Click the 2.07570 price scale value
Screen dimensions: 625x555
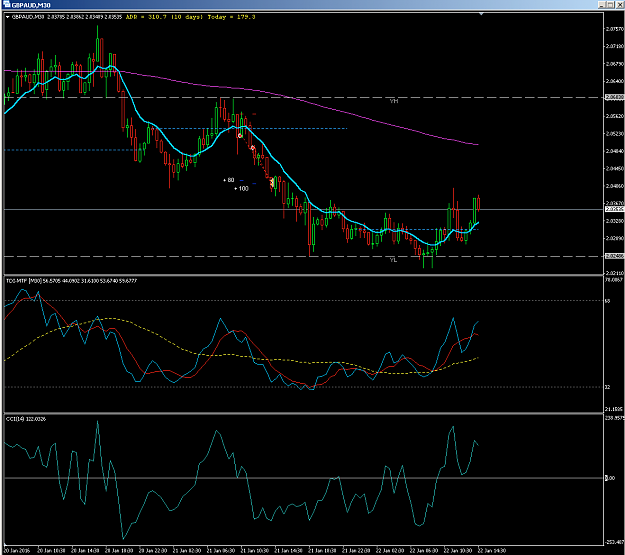tap(615, 29)
